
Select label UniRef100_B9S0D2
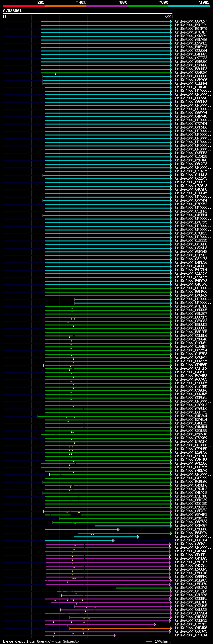tap(191, 44)
